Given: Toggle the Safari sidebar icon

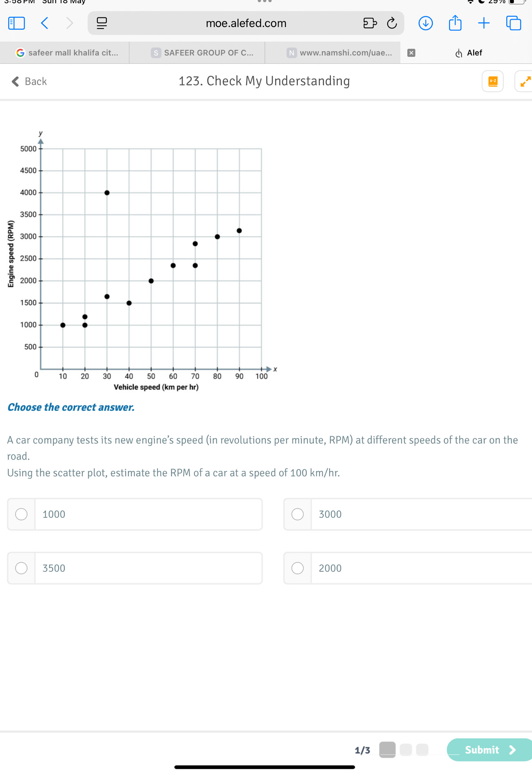Looking at the screenshot, I should click(16, 23).
